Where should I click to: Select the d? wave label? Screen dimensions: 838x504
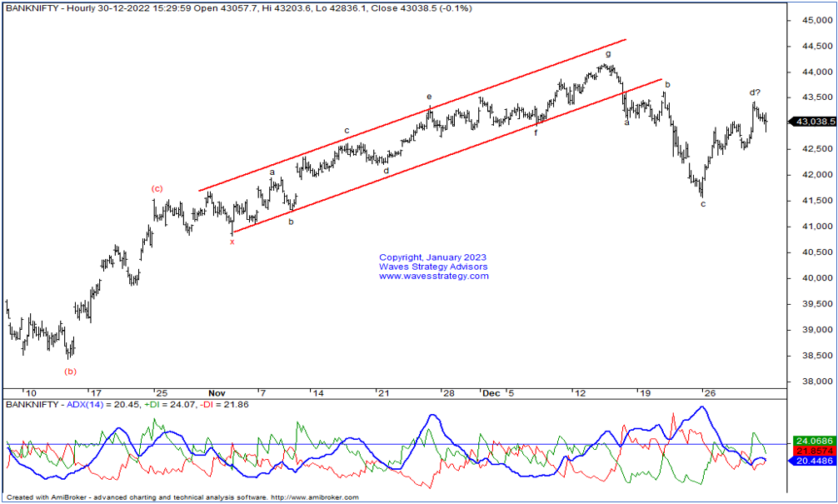(755, 92)
